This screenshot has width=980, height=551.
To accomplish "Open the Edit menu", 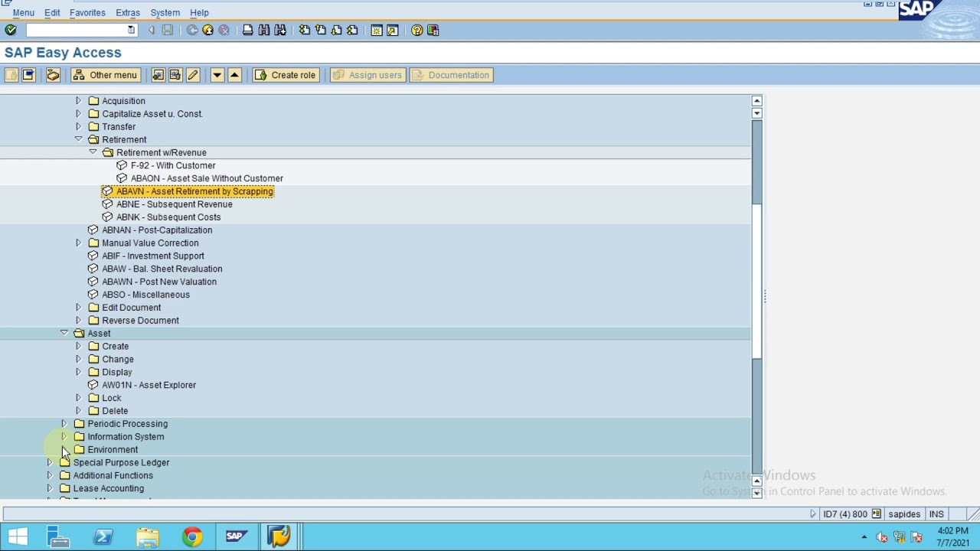I will (x=52, y=12).
